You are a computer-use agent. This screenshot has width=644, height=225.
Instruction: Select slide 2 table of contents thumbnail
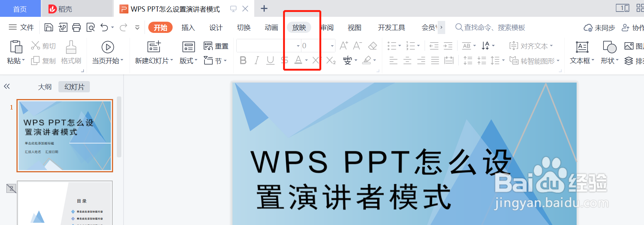tap(65, 203)
